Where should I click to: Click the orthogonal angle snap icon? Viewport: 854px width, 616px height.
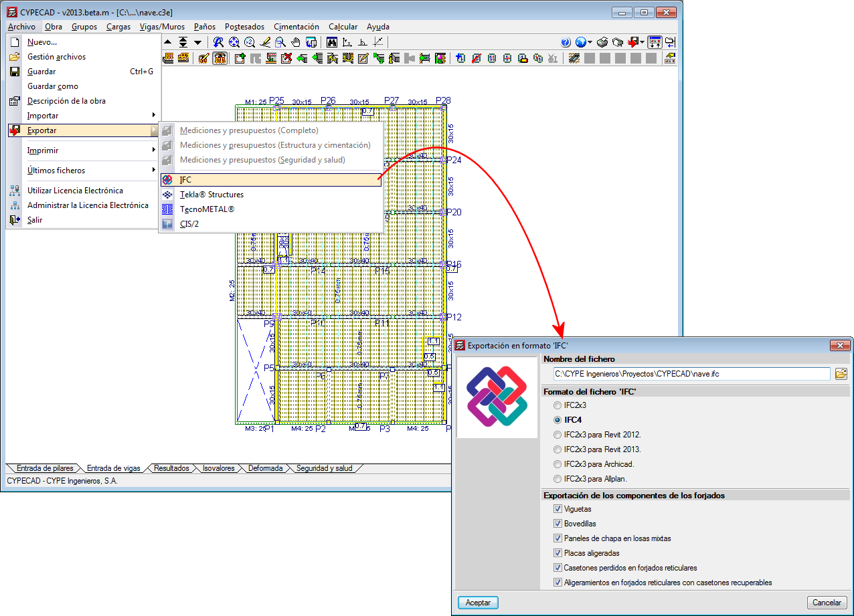[362, 42]
